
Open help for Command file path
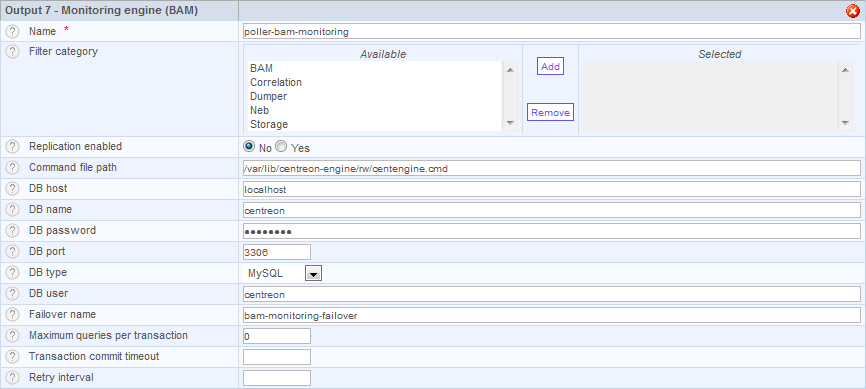pyautogui.click(x=12, y=168)
